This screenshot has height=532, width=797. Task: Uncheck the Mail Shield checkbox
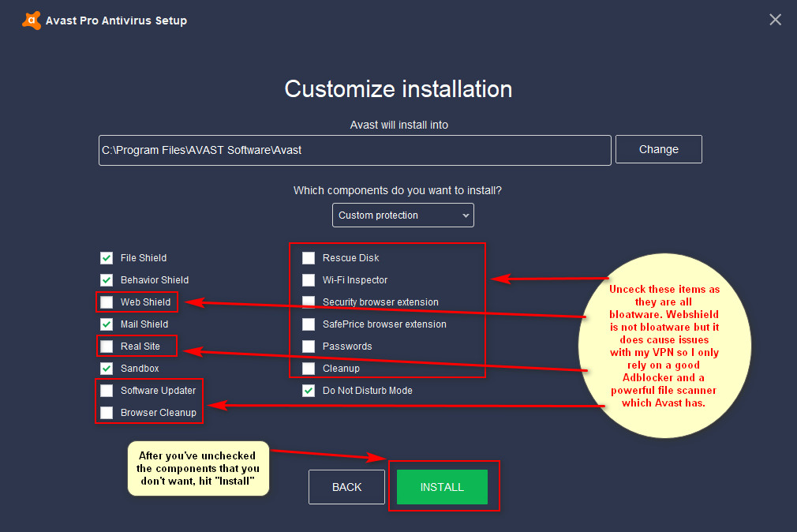(107, 324)
